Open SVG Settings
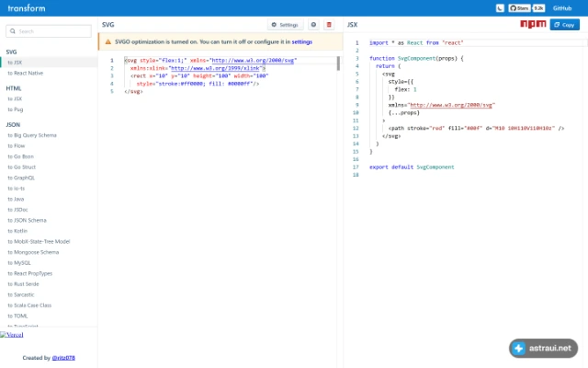588x368 pixels. pyautogui.click(x=285, y=25)
